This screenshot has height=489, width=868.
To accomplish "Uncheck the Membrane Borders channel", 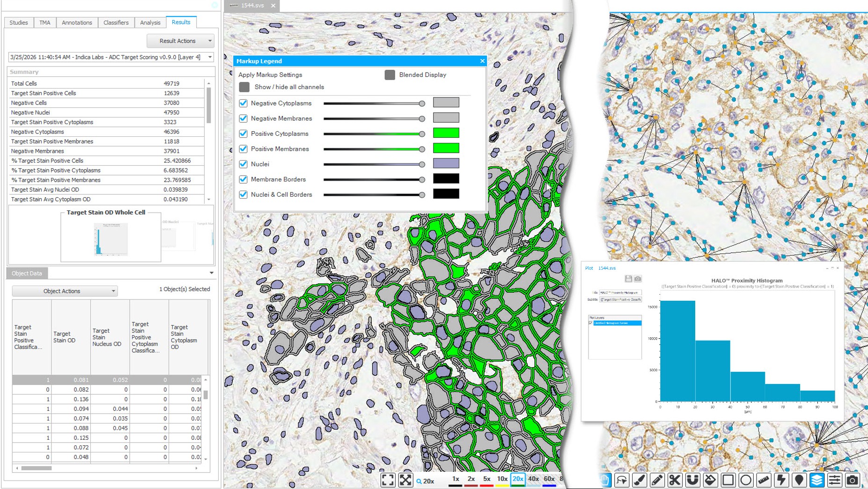I will click(243, 179).
